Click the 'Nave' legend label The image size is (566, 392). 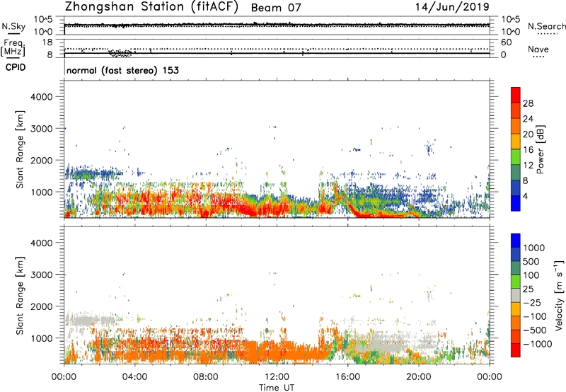point(538,49)
